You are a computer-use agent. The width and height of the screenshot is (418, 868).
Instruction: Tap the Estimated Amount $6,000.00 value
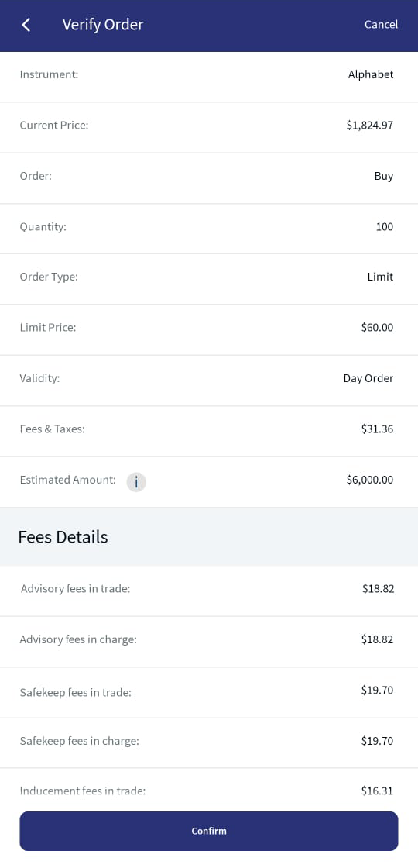pyautogui.click(x=370, y=480)
